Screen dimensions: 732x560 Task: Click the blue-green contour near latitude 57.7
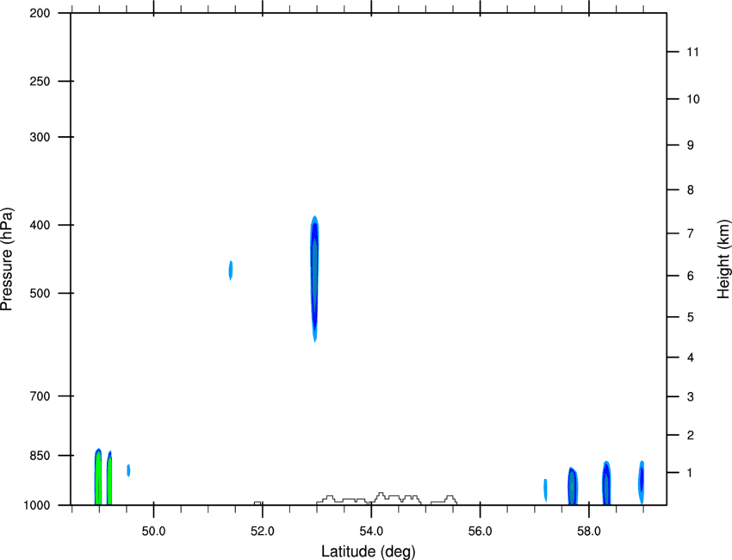click(573, 486)
